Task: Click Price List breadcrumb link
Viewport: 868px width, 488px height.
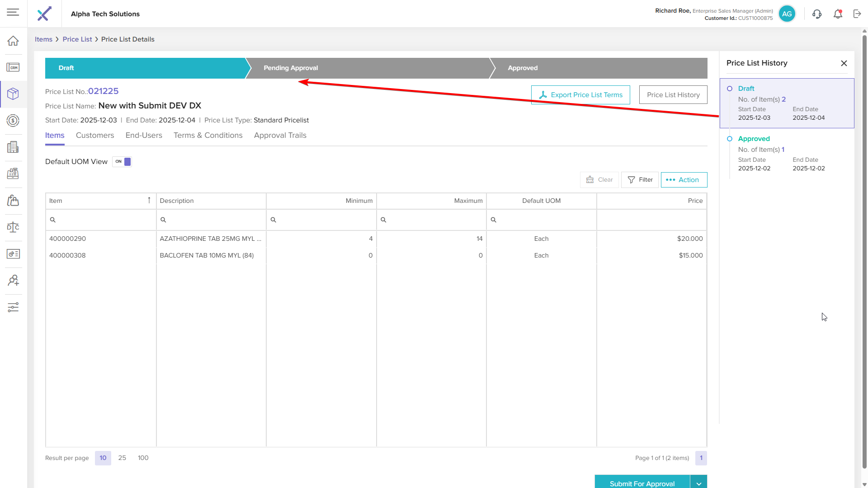Action: (77, 39)
